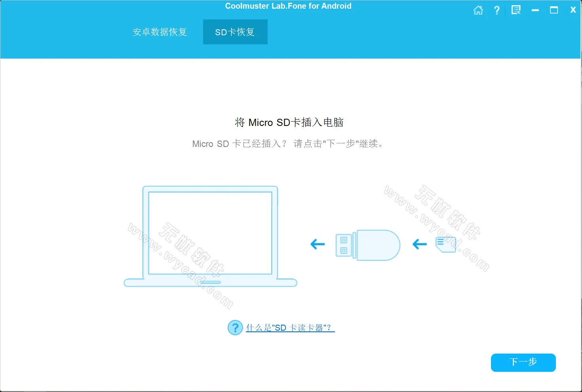The height and width of the screenshot is (392, 582).
Task: Click the 将 Micro SD卡插入电脑 heading
Action: pyautogui.click(x=289, y=122)
